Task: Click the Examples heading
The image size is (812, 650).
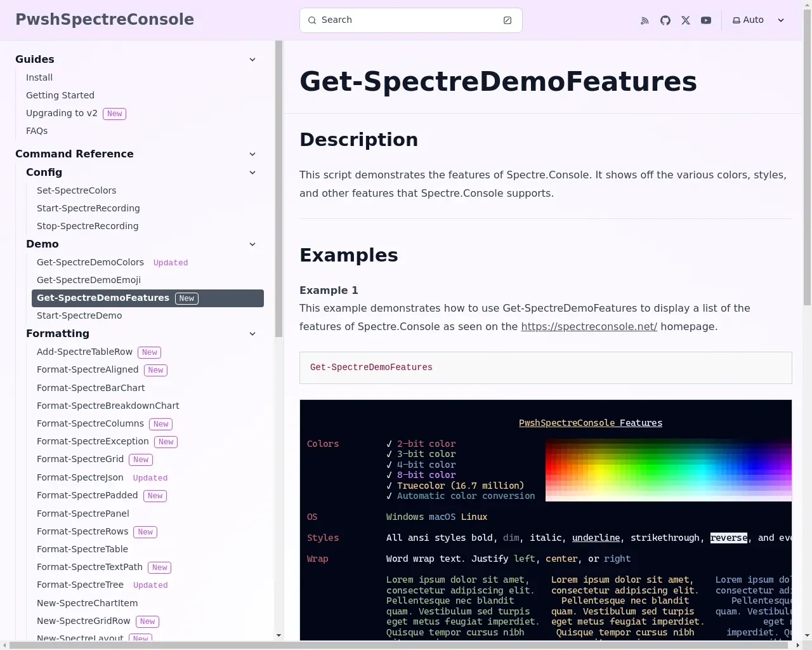Action: [349, 255]
